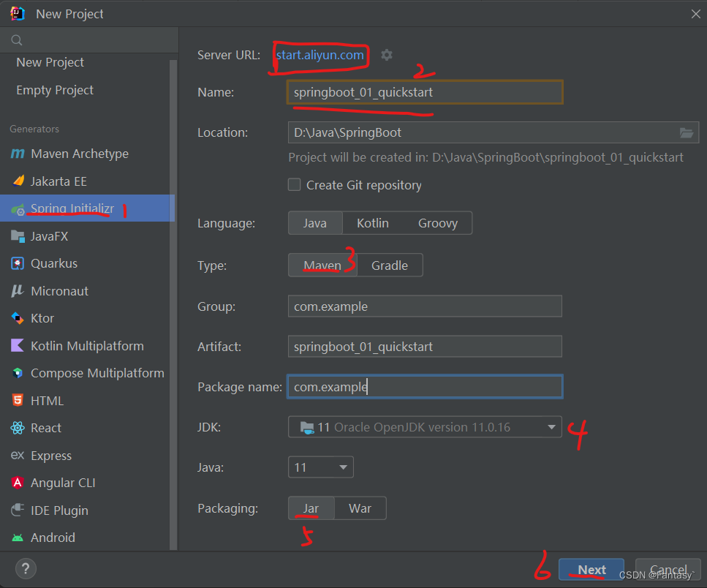Click the HTML5 shield icon

pos(18,401)
